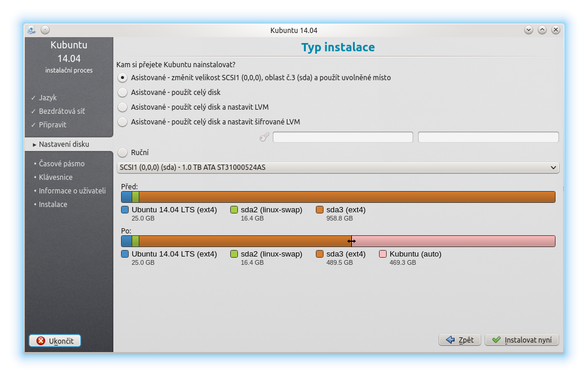Click the orange sda3 region in Před bar

(347, 197)
